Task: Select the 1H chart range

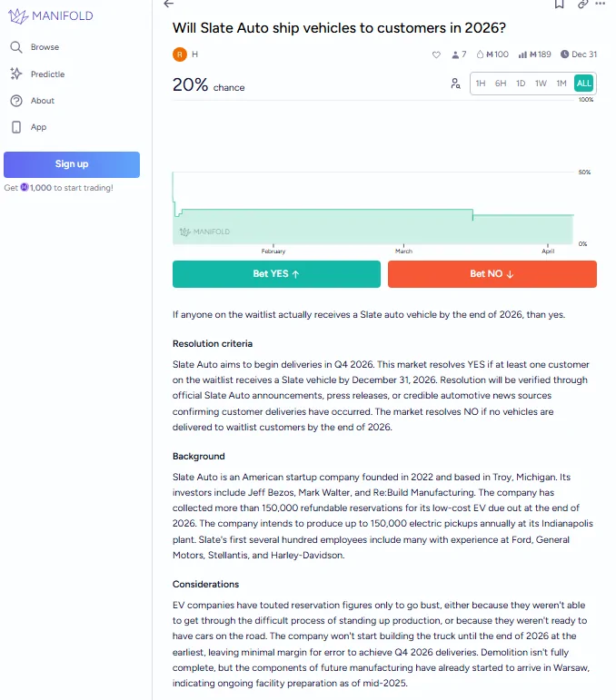Action: 481,84
